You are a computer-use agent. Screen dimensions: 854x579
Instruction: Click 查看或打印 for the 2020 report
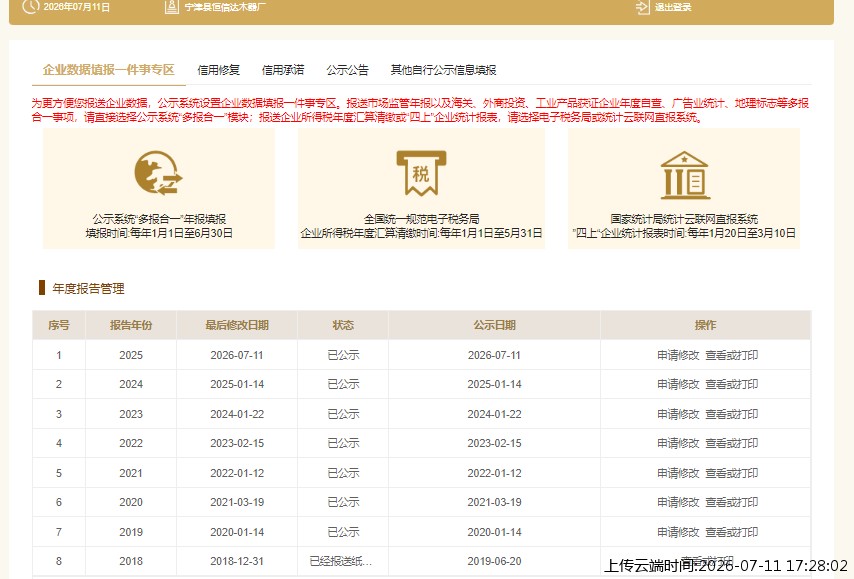pos(731,502)
